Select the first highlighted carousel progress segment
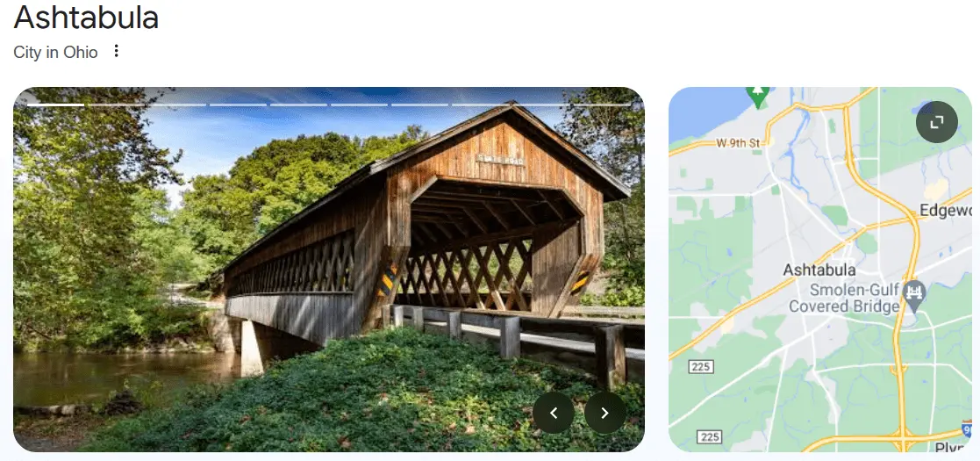 55,104
